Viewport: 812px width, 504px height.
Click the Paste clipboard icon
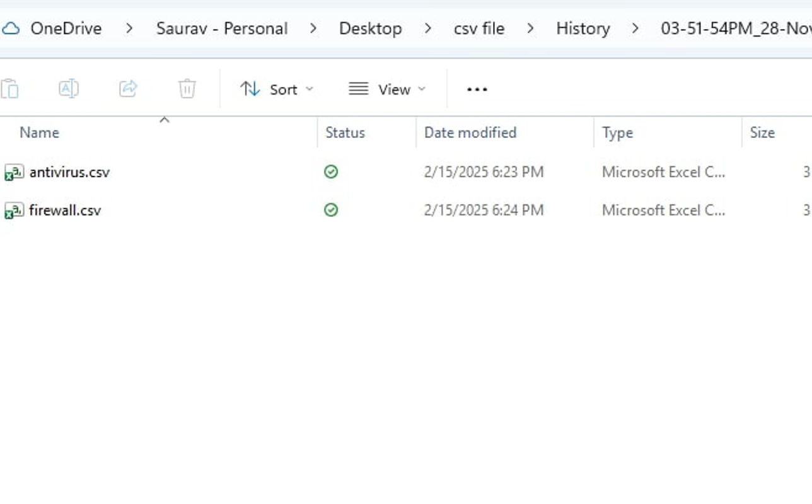9,89
